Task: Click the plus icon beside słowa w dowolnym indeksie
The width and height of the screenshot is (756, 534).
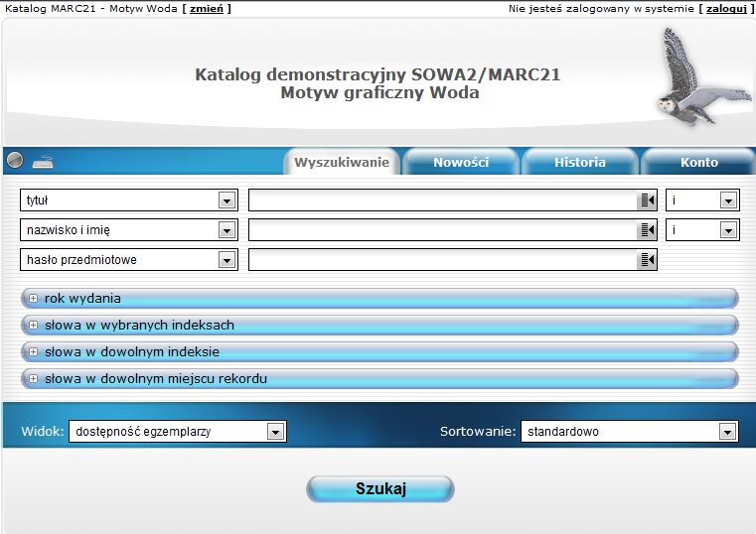Action: [33, 351]
